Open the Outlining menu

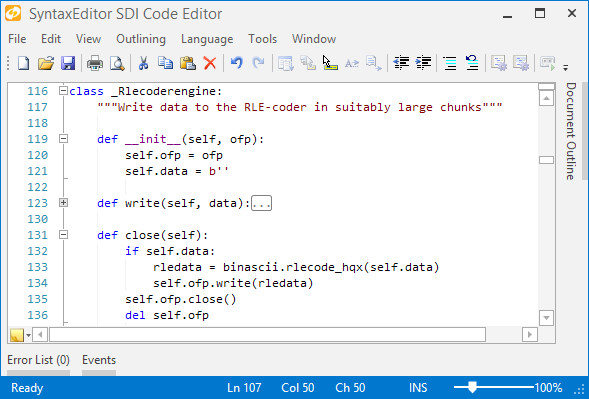click(x=141, y=39)
